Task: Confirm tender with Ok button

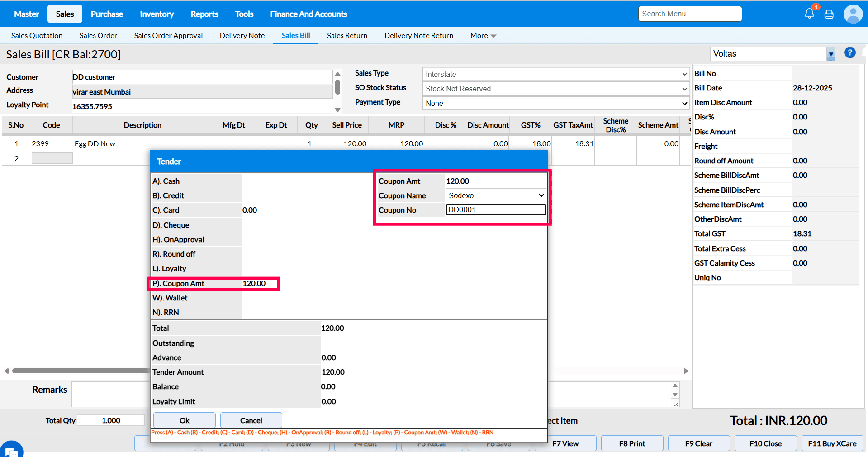Action: click(185, 420)
